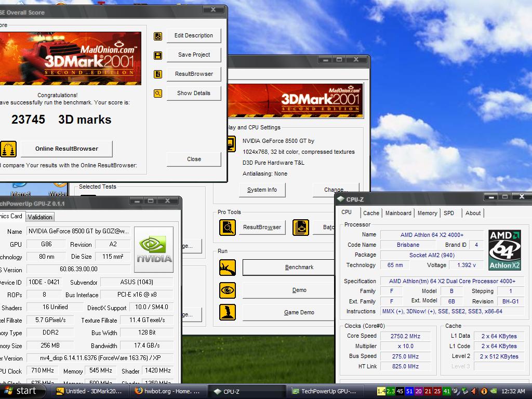Viewport: 532px width, 399px height.
Task: Click the display settings monitor icon in 3DMark
Action: (x=231, y=144)
